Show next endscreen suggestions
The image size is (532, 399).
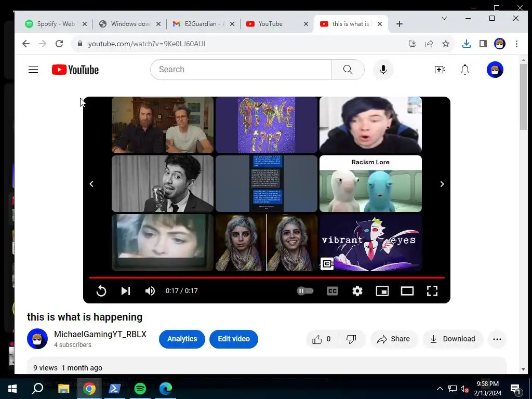pyautogui.click(x=442, y=184)
